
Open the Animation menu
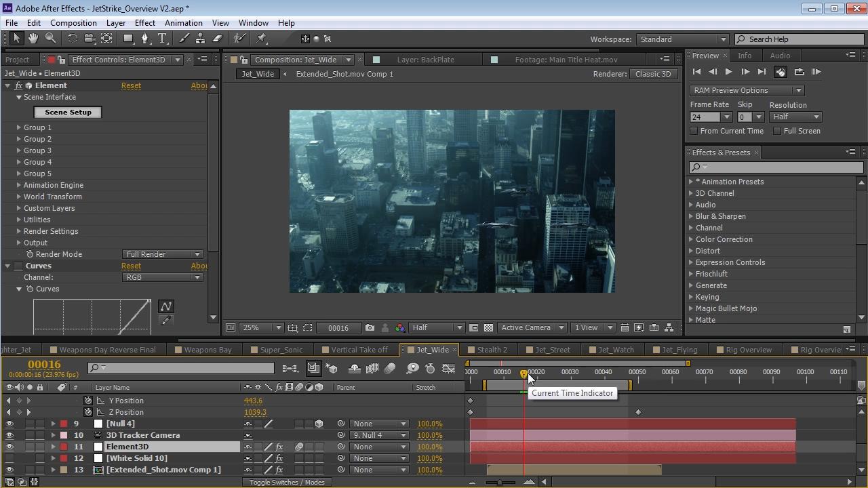click(x=183, y=22)
